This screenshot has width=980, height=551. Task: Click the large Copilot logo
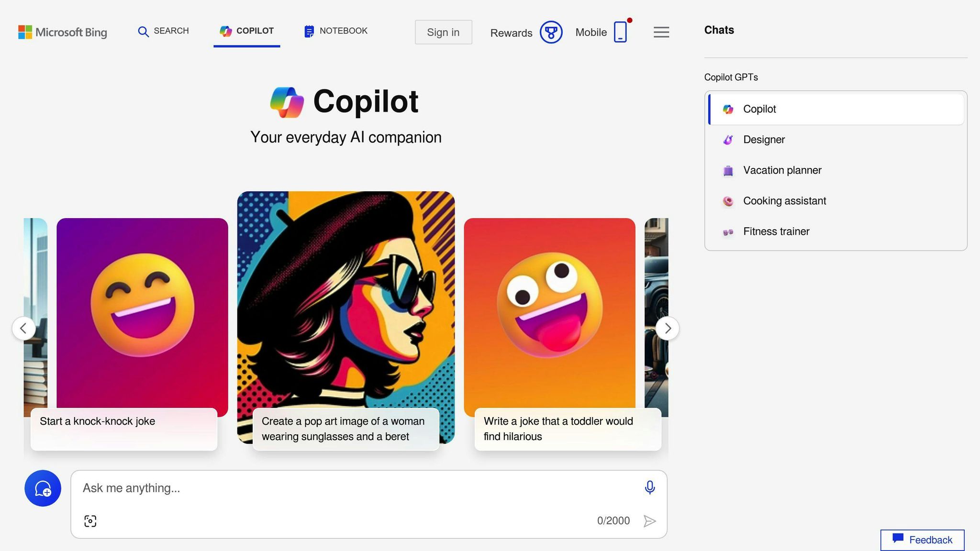tap(287, 102)
